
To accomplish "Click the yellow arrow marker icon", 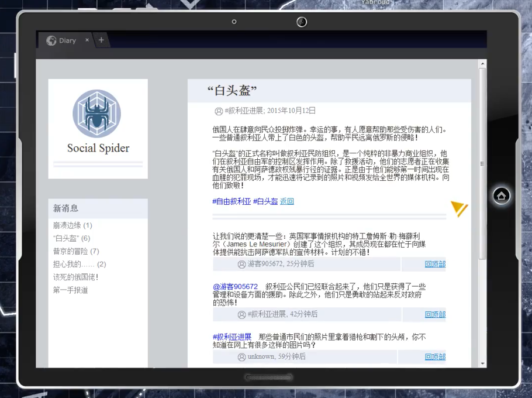I will click(459, 208).
